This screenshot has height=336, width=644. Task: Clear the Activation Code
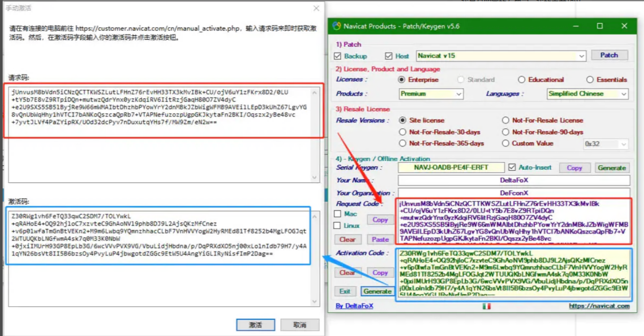[347, 272]
